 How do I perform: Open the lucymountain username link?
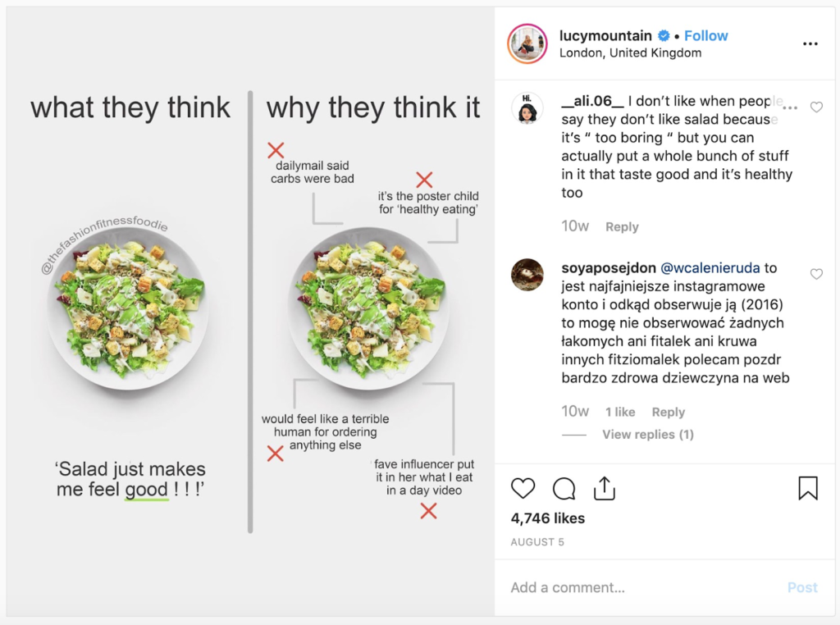(605, 36)
